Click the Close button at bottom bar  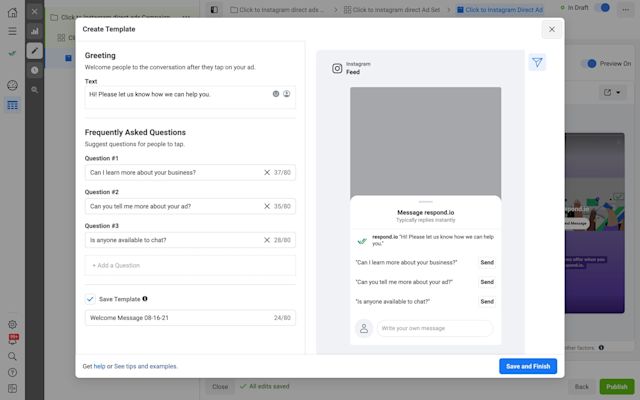[x=220, y=387]
